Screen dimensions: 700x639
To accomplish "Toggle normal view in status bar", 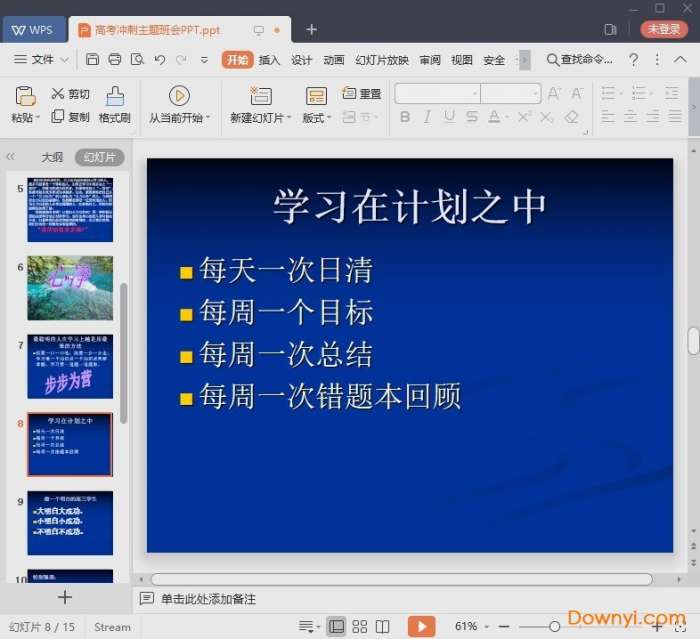I will click(337, 627).
